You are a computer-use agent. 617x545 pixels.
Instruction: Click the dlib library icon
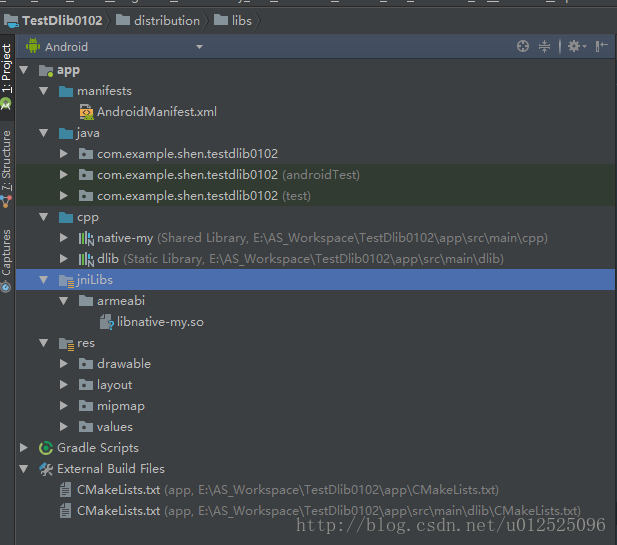point(86,259)
